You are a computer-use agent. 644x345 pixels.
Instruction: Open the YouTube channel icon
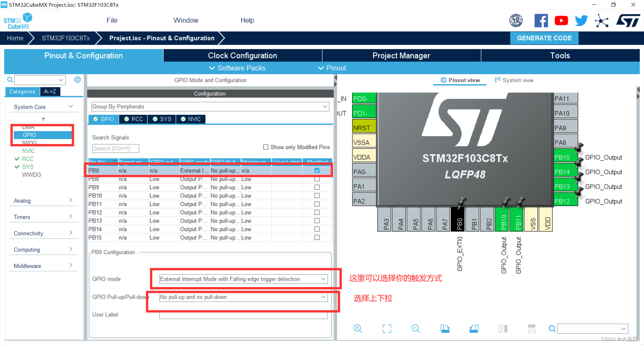(561, 20)
